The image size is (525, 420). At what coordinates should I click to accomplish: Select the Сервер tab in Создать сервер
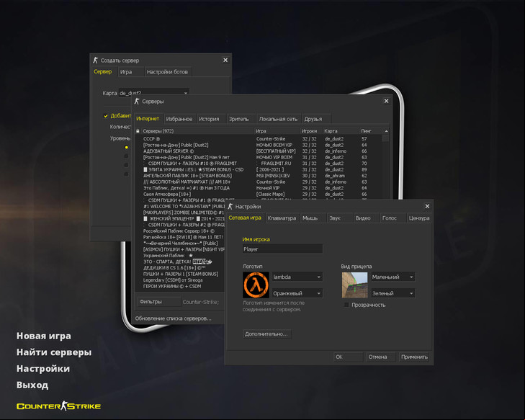click(103, 71)
